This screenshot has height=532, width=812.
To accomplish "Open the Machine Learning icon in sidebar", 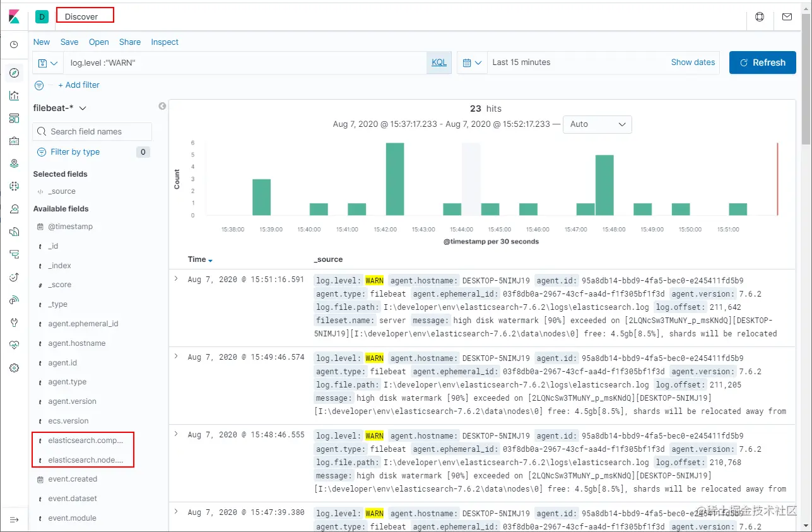I will tap(14, 186).
